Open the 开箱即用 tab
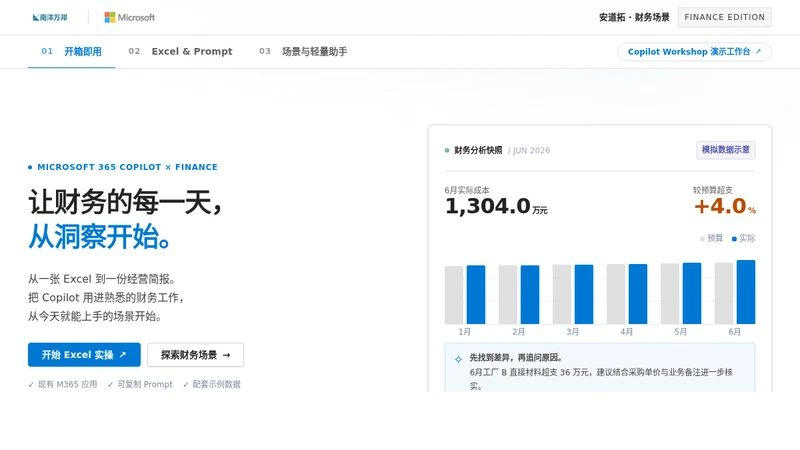This screenshot has height=450, width=800. point(71,52)
